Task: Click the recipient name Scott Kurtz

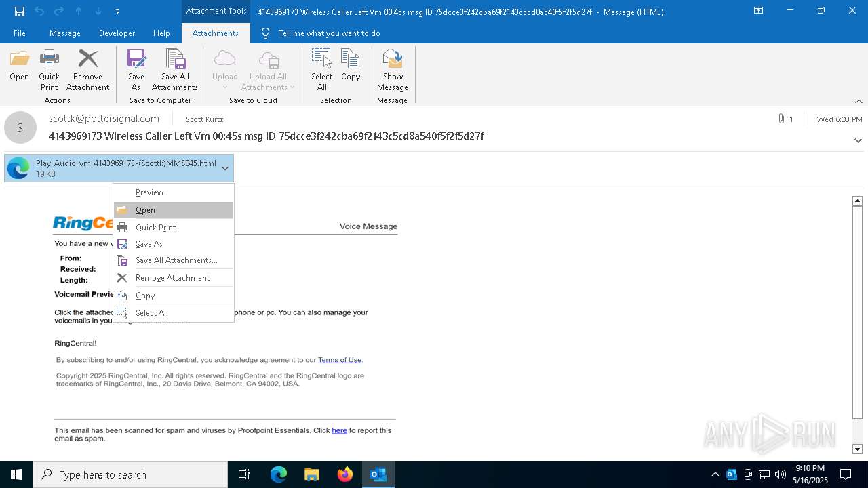Action: pyautogui.click(x=204, y=119)
